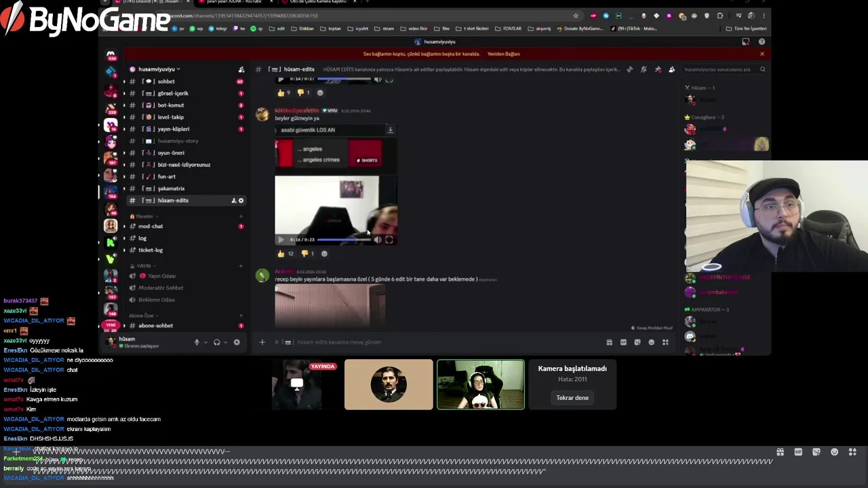The height and width of the screenshot is (488, 868).
Task: Open the gift icon in message bar
Action: tap(609, 342)
